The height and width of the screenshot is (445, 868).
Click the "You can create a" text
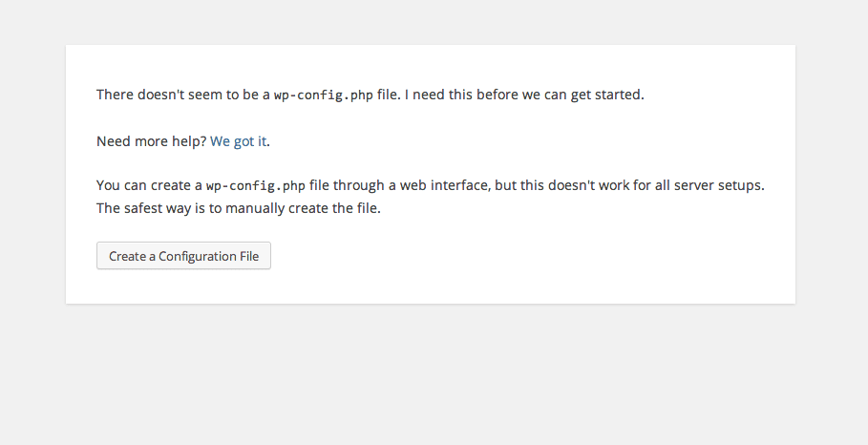click(x=149, y=185)
